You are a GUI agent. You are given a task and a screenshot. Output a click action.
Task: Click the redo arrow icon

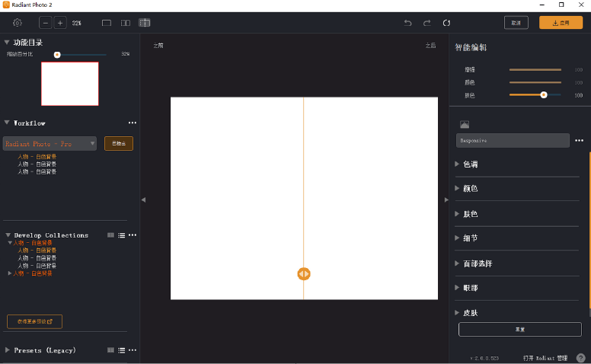[x=426, y=23]
